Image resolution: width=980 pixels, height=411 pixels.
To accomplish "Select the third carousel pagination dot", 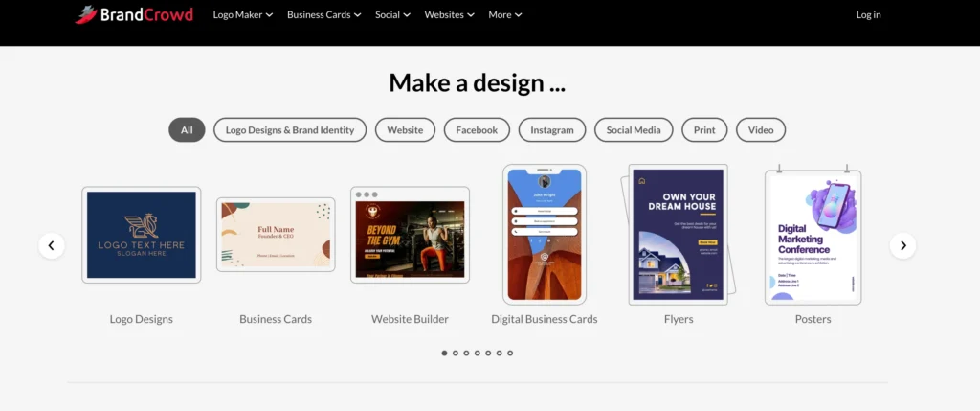I will click(x=466, y=353).
